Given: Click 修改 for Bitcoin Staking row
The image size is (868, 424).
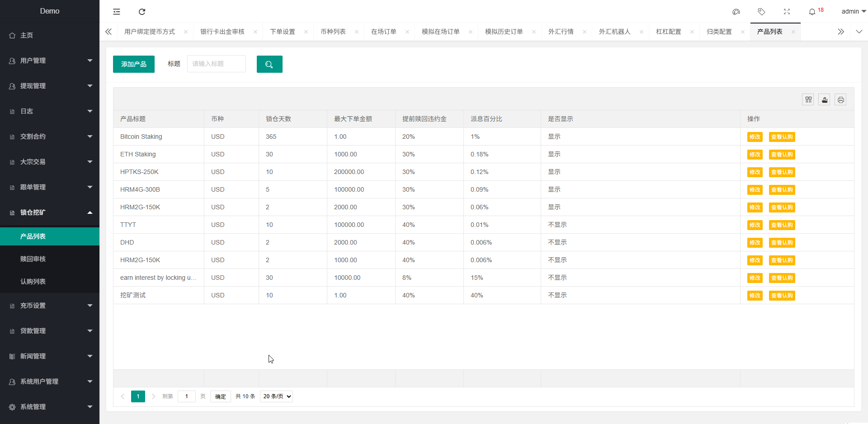Looking at the screenshot, I should [755, 137].
